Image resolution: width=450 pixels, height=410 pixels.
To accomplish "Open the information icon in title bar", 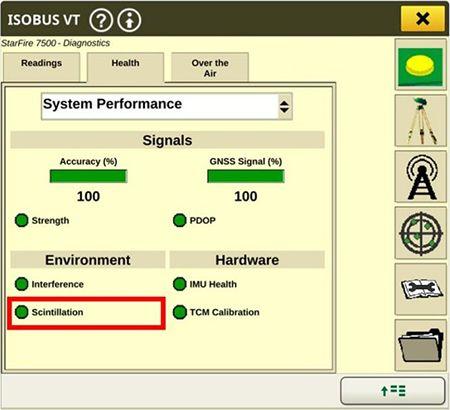I will [x=129, y=20].
